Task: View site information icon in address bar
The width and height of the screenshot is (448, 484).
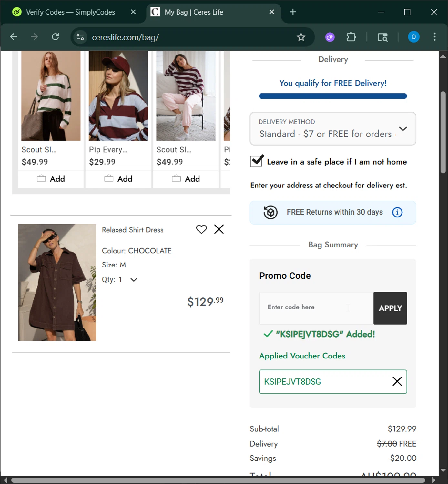Action: point(80,37)
